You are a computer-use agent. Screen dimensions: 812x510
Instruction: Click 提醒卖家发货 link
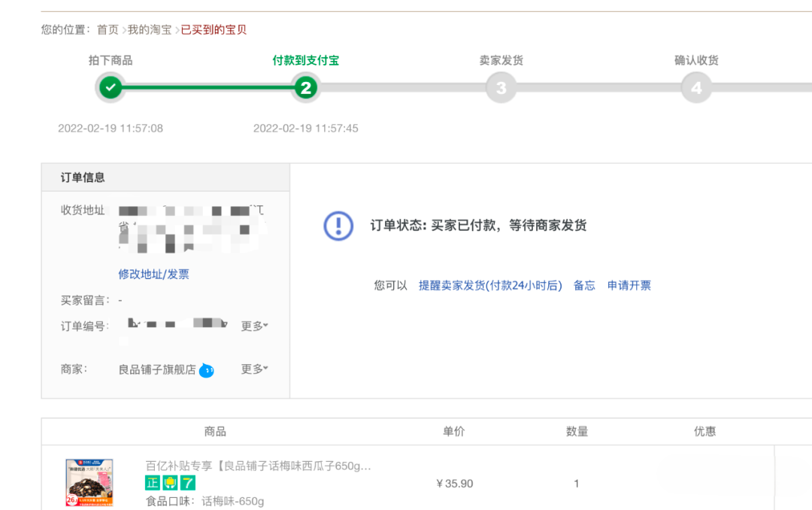(490, 286)
